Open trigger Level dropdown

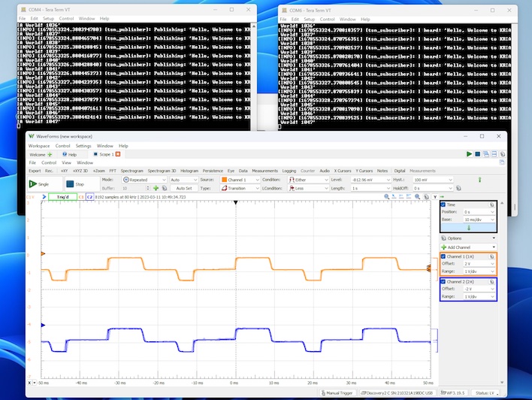click(x=371, y=180)
